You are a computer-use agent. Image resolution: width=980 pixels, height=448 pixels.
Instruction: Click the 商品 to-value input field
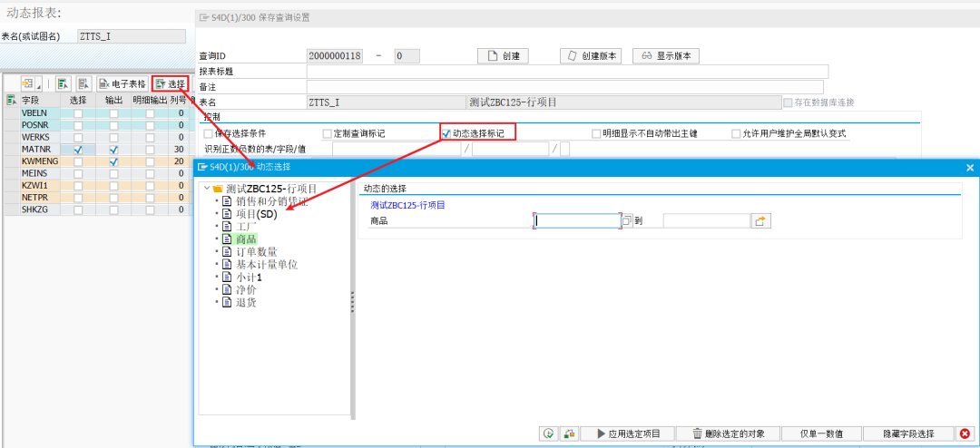(706, 220)
